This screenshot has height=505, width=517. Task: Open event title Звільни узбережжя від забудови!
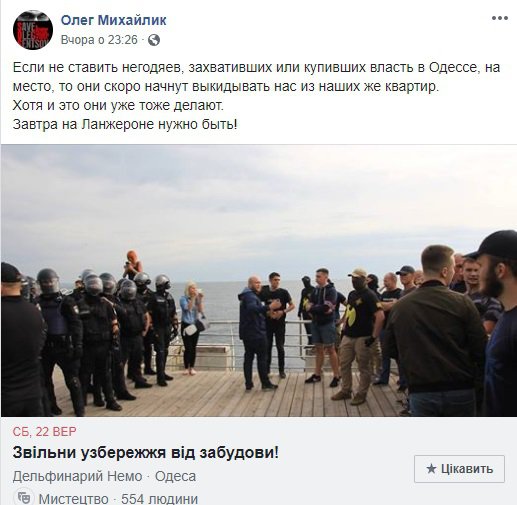tap(145, 453)
